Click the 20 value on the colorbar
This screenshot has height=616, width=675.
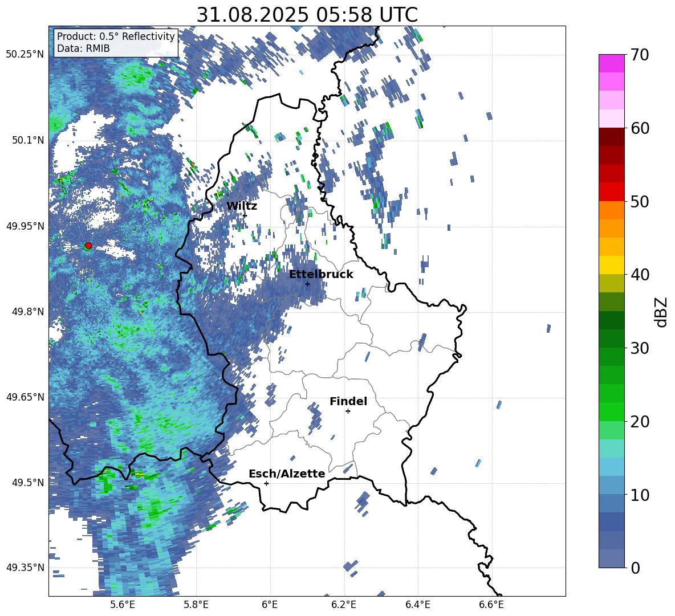coord(640,422)
